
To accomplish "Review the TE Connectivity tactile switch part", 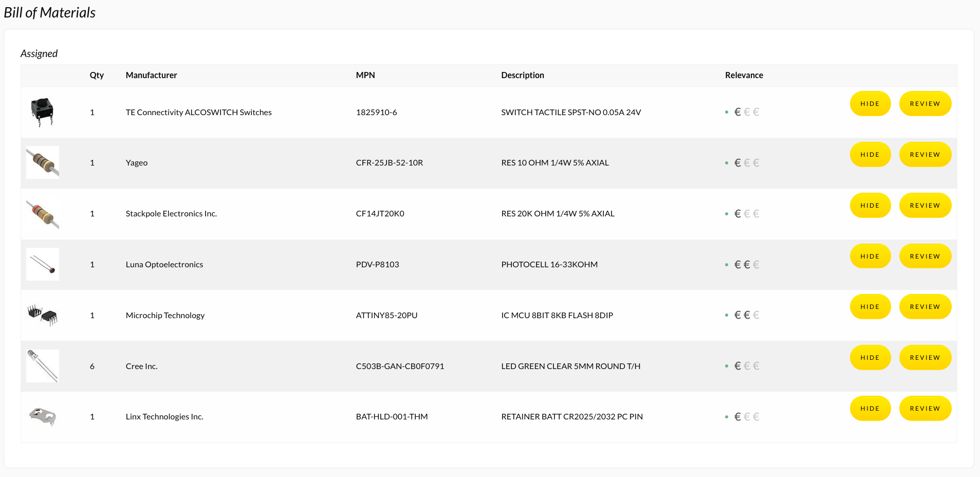I will pos(924,103).
